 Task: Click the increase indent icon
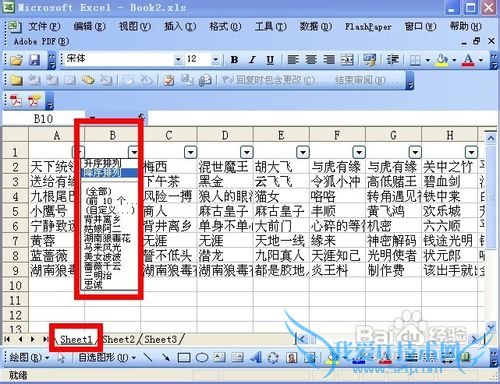[x=392, y=60]
